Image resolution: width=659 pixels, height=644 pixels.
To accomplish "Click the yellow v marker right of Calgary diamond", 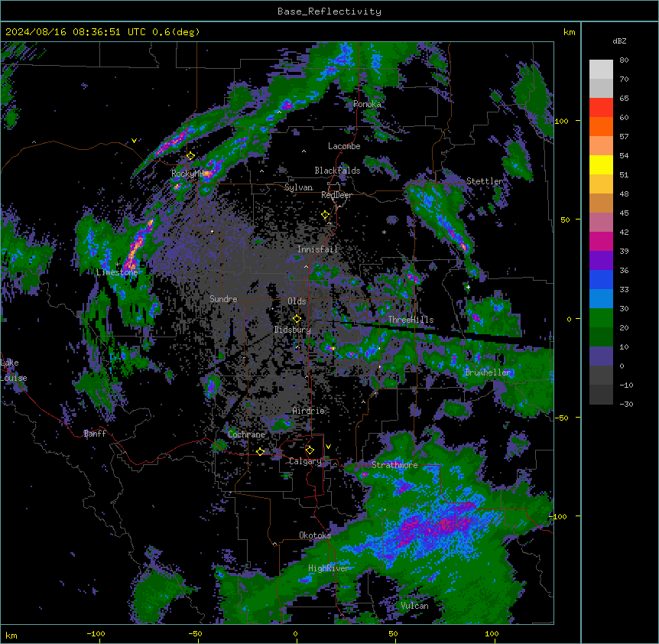I will 328,447.
